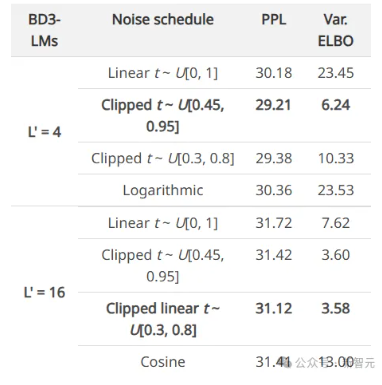Click the Var. ELBO value 3.60
The image size is (382, 385).
tap(336, 255)
